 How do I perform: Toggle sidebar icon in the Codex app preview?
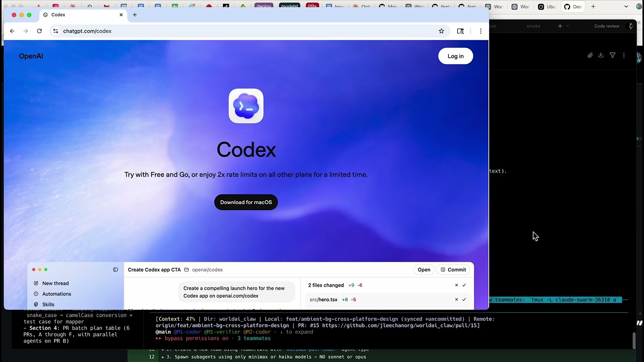pyautogui.click(x=115, y=269)
